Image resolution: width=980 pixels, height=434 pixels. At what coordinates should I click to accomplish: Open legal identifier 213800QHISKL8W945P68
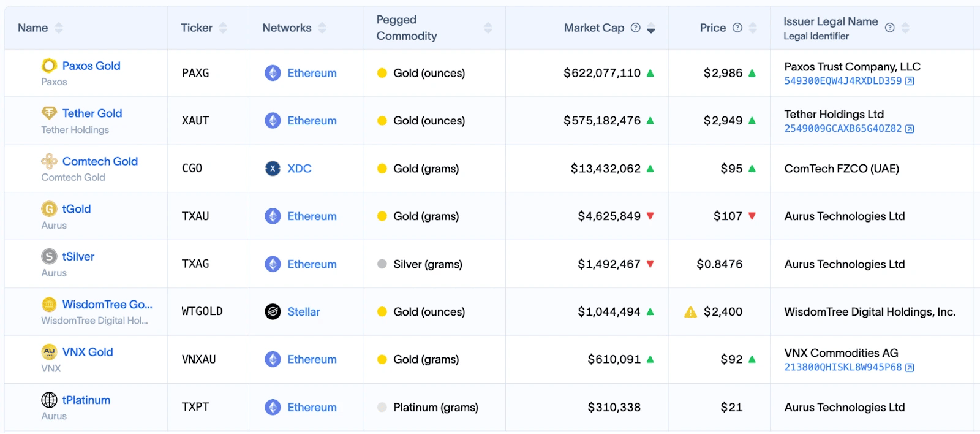[843, 368]
